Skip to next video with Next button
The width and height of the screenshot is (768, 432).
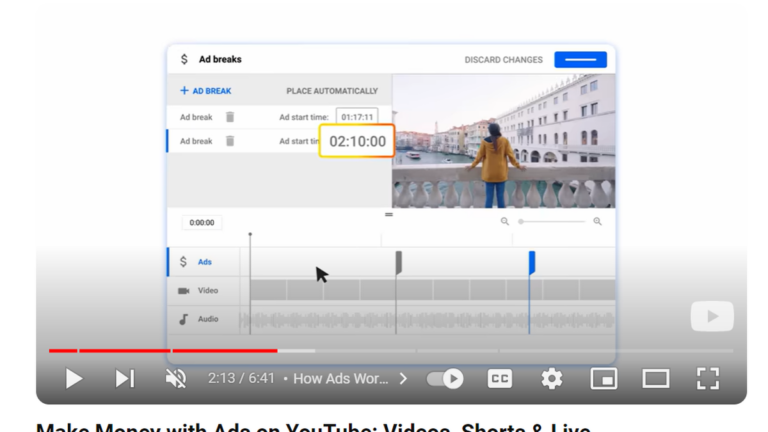click(124, 378)
